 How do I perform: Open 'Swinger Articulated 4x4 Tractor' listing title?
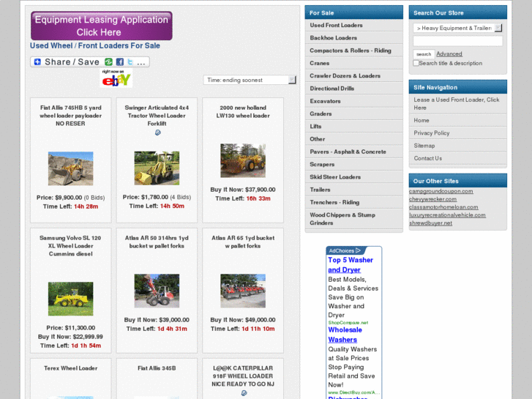pos(157,116)
